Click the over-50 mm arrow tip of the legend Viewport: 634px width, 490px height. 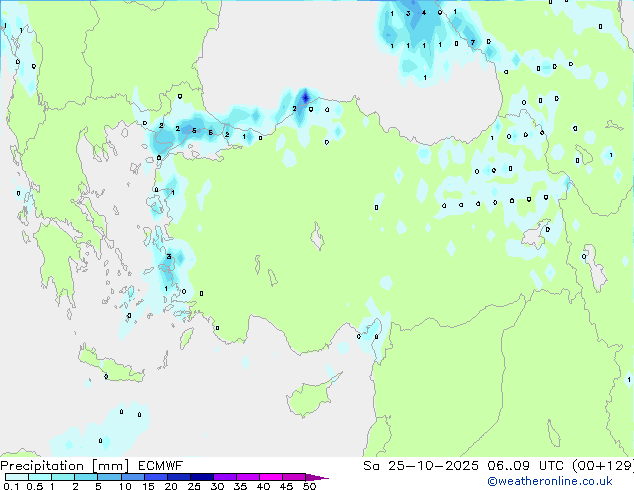317,477
